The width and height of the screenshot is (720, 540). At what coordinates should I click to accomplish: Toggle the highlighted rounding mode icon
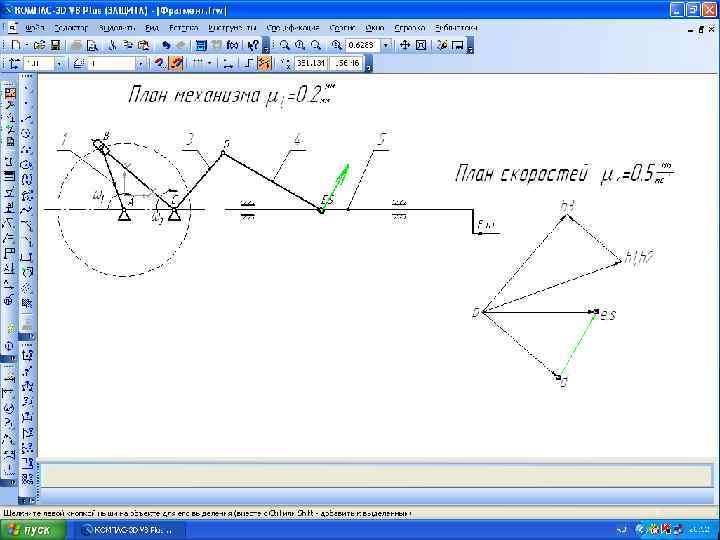point(264,63)
